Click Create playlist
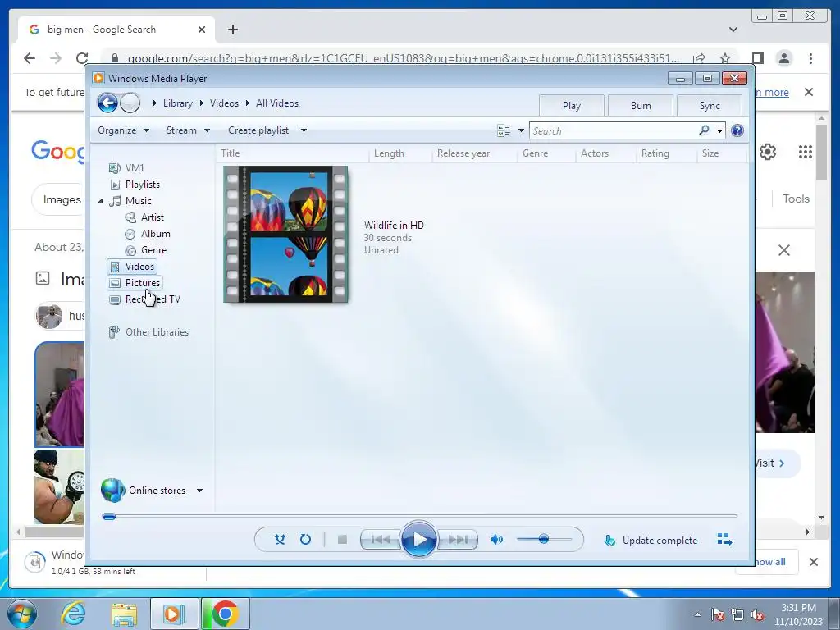Viewport: 840px width, 630px height. coord(258,130)
